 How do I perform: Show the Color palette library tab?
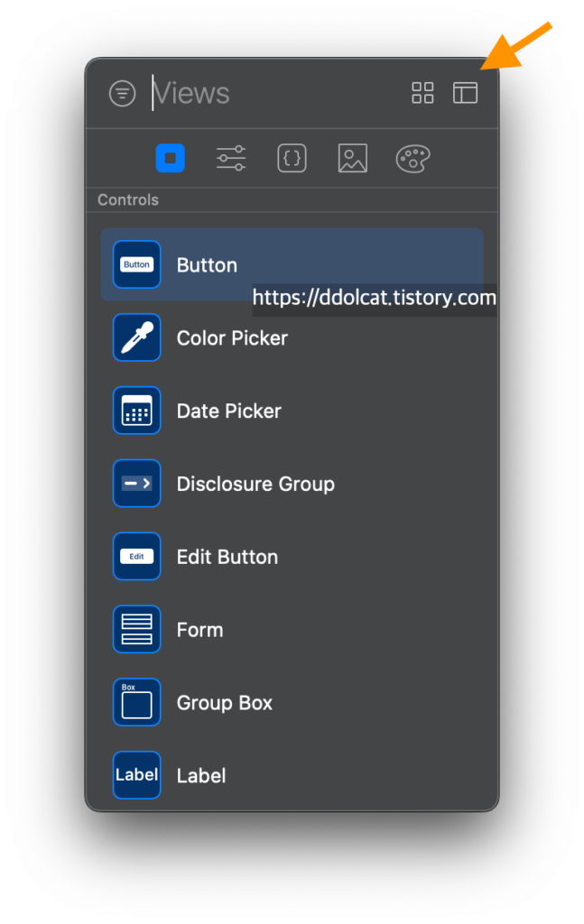click(413, 159)
